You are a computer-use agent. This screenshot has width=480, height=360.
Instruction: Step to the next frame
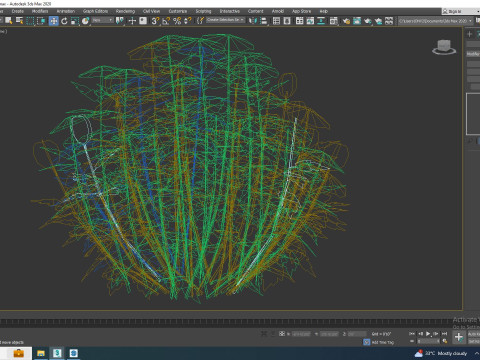click(436, 334)
